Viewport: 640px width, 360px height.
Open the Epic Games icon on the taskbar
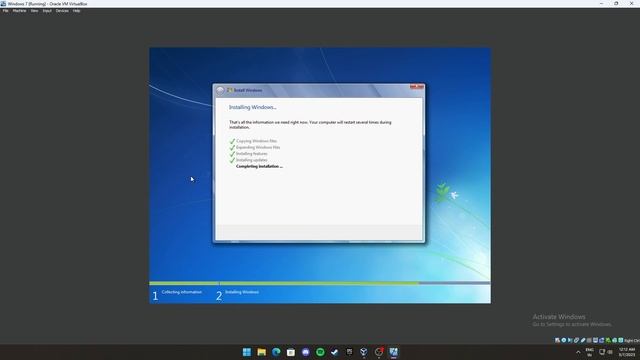349,352
